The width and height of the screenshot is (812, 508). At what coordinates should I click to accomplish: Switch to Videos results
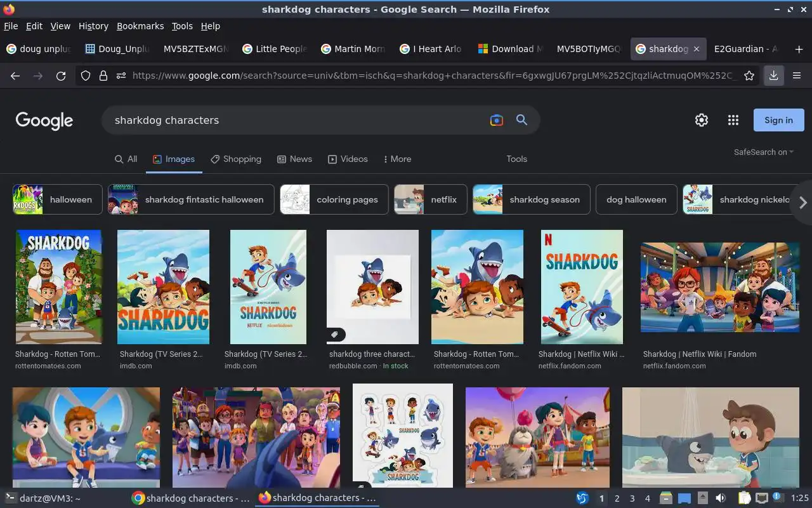click(348, 159)
